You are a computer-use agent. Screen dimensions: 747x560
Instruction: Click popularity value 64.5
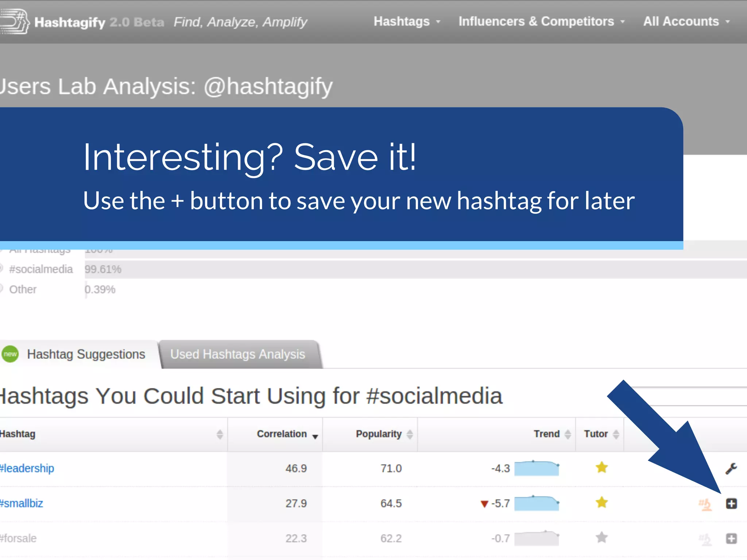click(391, 503)
